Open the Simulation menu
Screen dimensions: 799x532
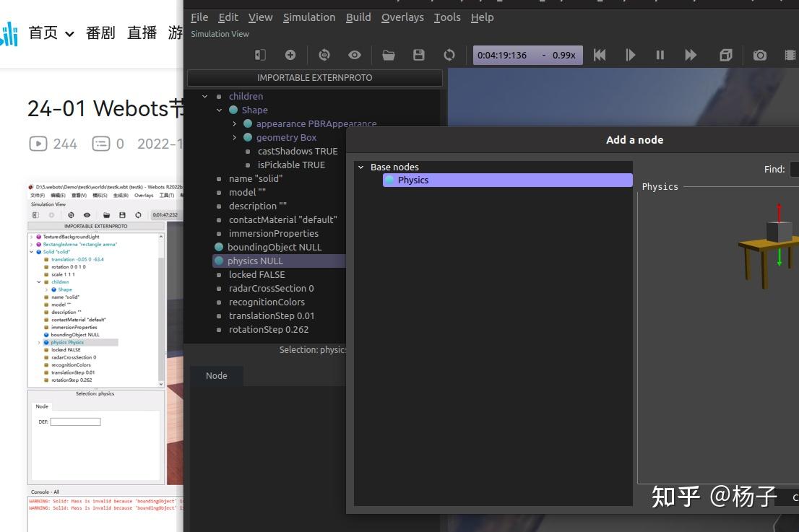coord(309,17)
